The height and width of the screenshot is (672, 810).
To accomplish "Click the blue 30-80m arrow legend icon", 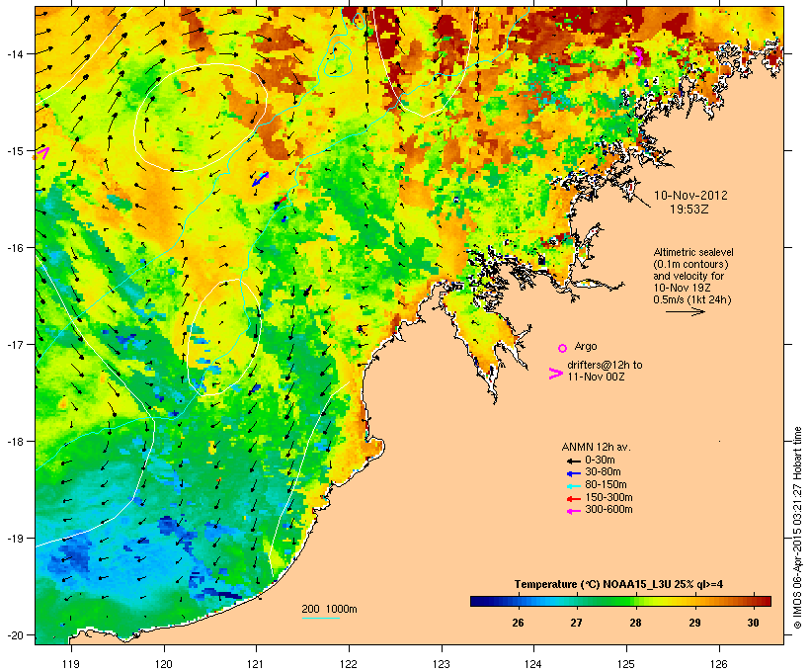I will coord(573,473).
